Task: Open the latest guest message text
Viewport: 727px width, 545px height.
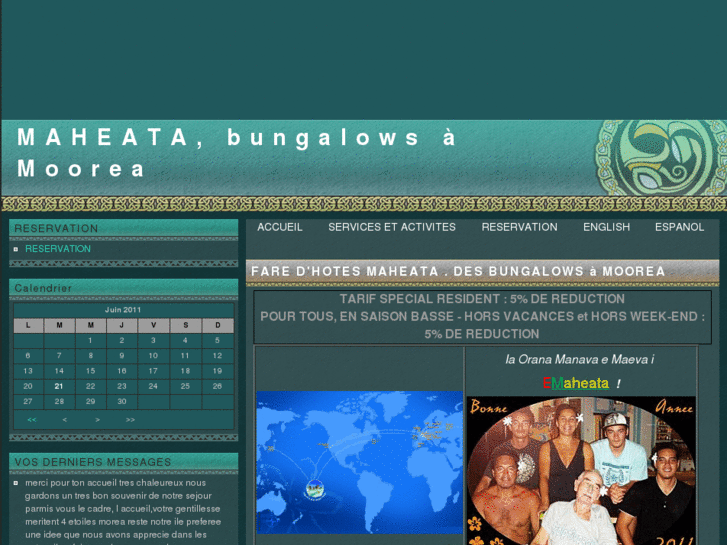Action: [x=123, y=512]
